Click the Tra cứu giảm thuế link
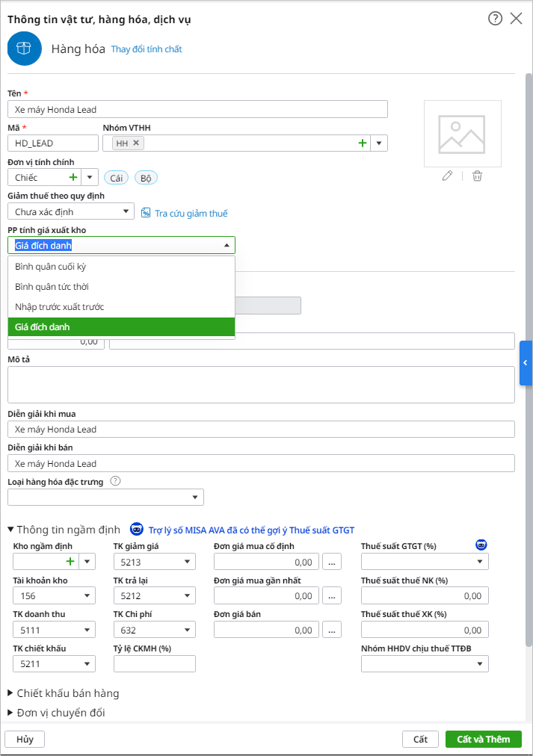The height and width of the screenshot is (756, 533). pyautogui.click(x=191, y=213)
